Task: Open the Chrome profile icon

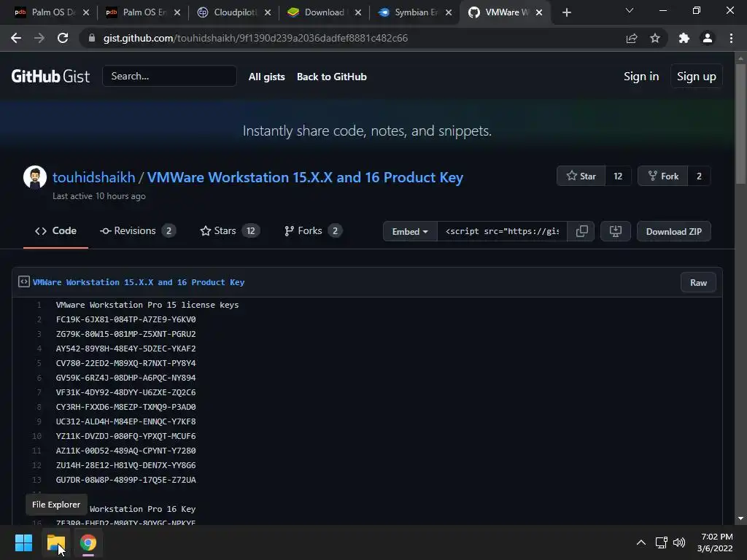Action: tap(708, 38)
